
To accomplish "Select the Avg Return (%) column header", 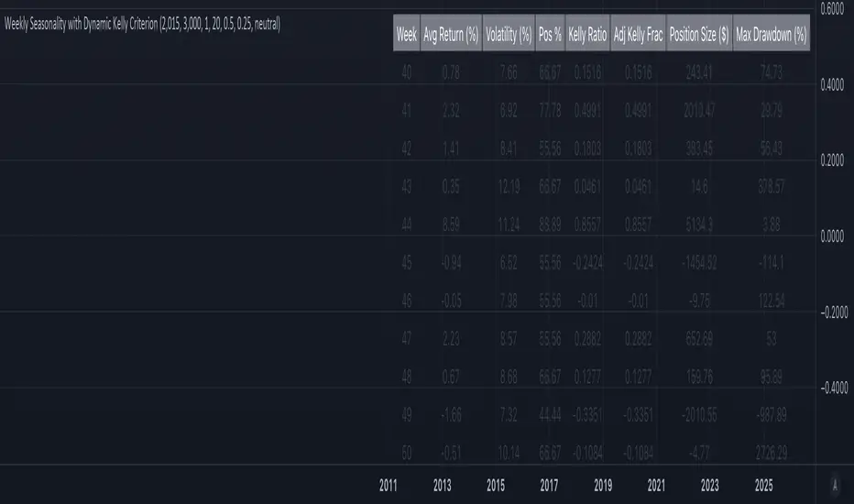I will [x=451, y=36].
